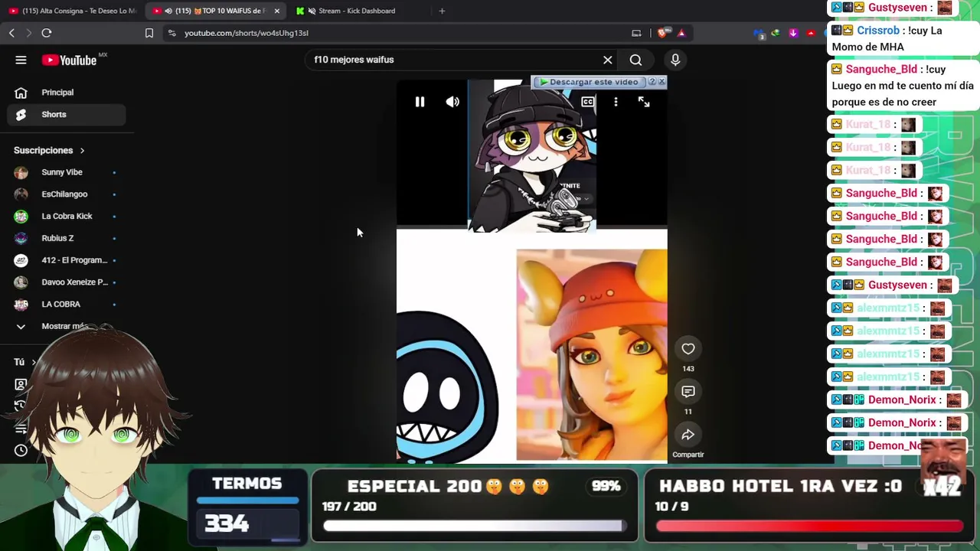Image resolution: width=980 pixels, height=551 pixels.
Task: Expand the Tú section
Action: point(24,362)
